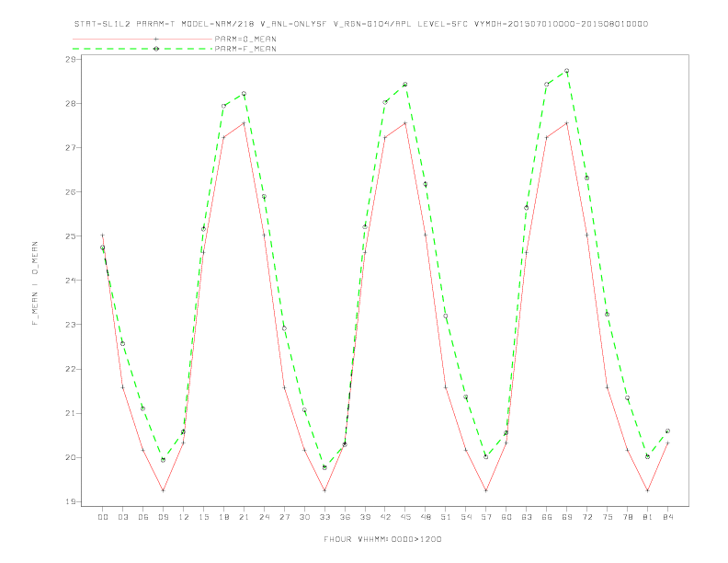Click the x-axis tick label 39
Image resolution: width=728 pixels, height=563 pixels.
pyautogui.click(x=365, y=517)
